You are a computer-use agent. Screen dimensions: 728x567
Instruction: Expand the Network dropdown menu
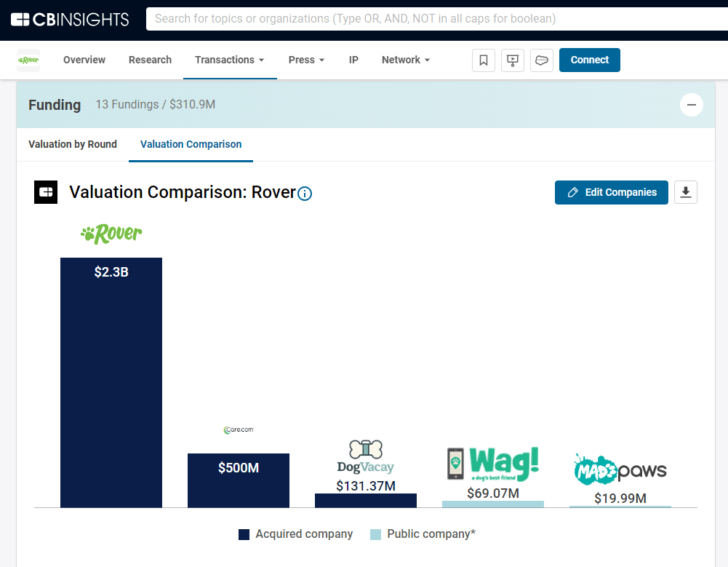pos(406,60)
